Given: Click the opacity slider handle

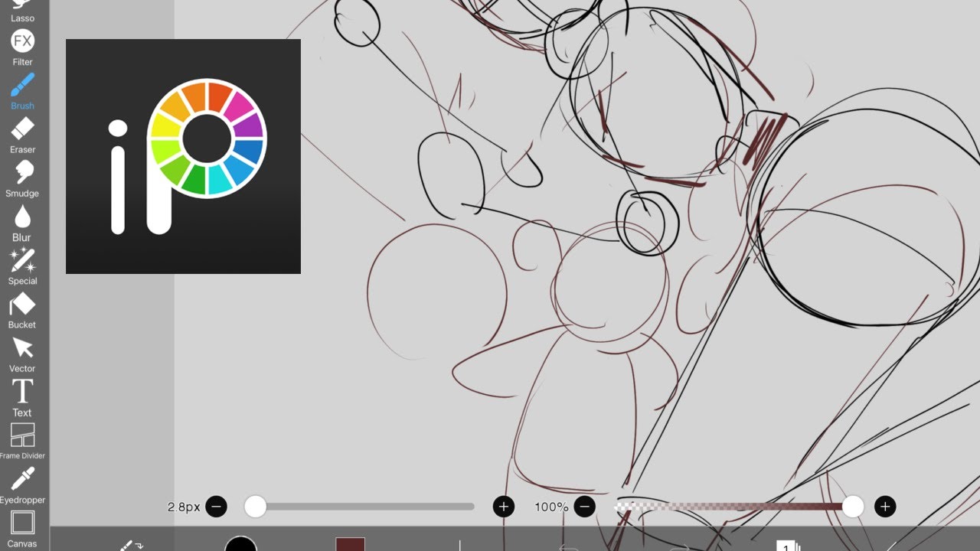Looking at the screenshot, I should click(x=853, y=506).
